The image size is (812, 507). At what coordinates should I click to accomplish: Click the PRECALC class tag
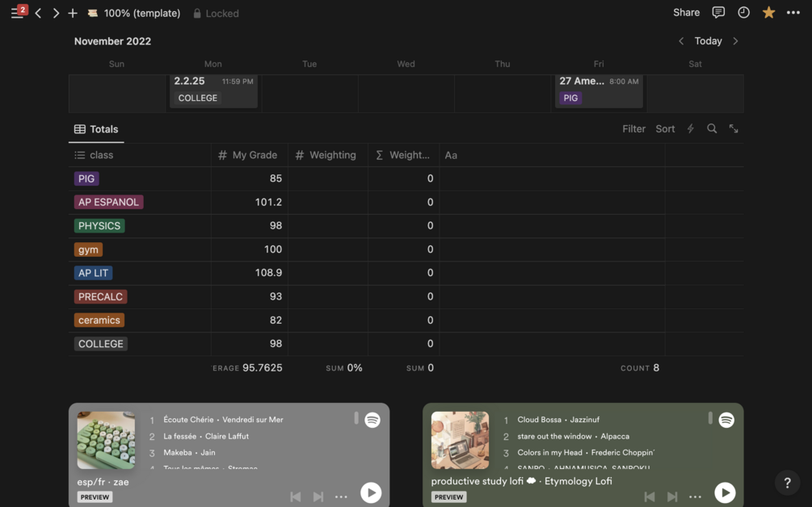point(100,297)
